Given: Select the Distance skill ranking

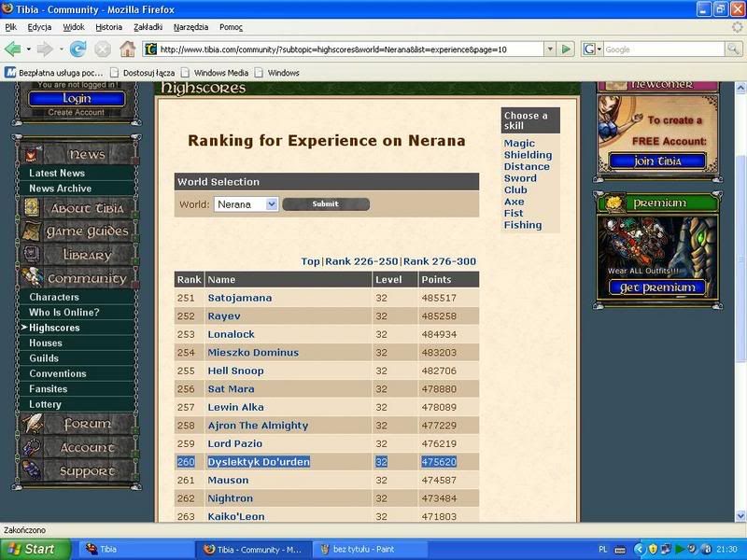Looking at the screenshot, I should (x=527, y=167).
